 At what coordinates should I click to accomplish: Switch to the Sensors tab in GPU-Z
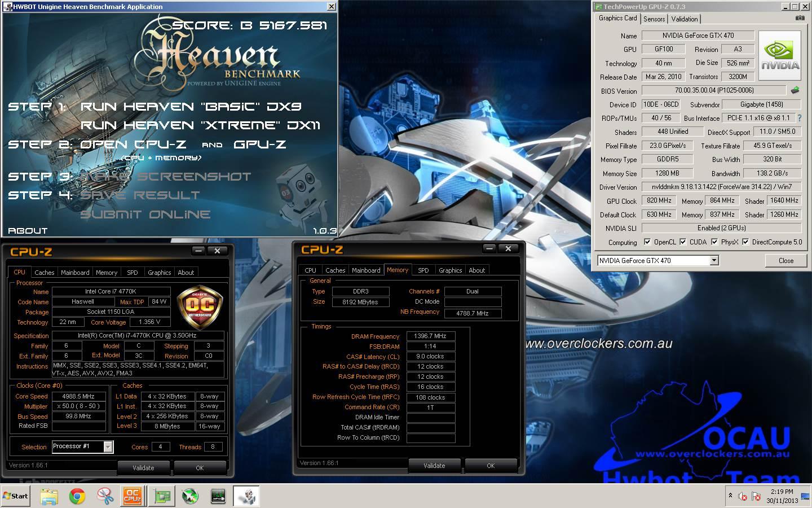pyautogui.click(x=654, y=19)
